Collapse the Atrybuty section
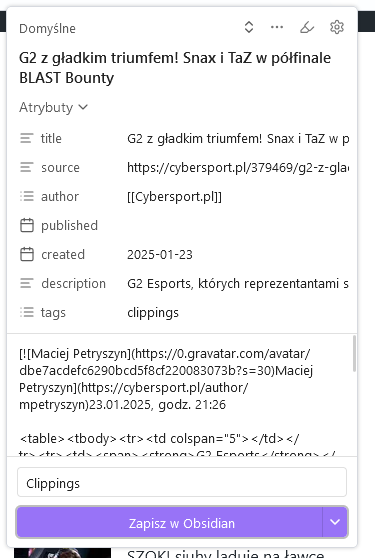The width and height of the screenshot is (375, 558). (x=53, y=107)
